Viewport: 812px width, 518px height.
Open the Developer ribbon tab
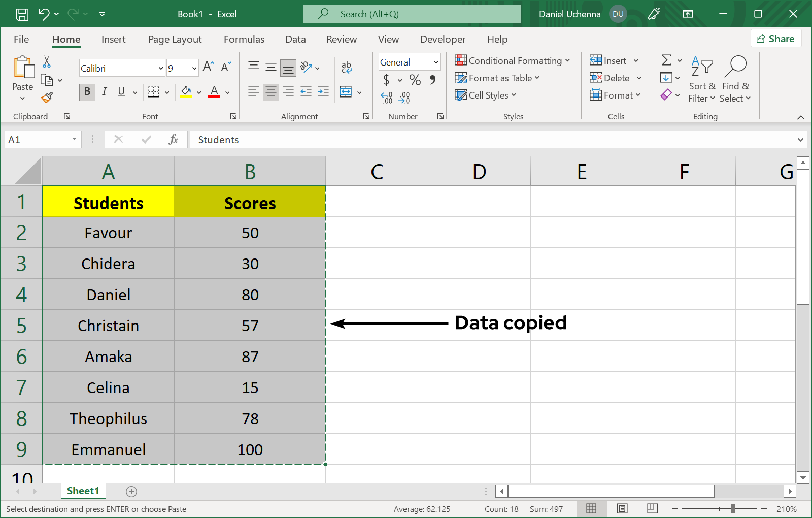[x=443, y=39]
